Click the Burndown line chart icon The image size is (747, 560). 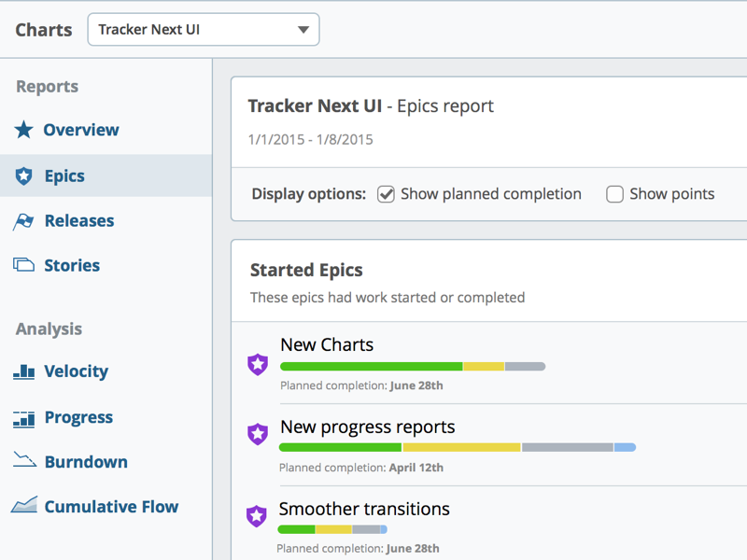click(24, 461)
